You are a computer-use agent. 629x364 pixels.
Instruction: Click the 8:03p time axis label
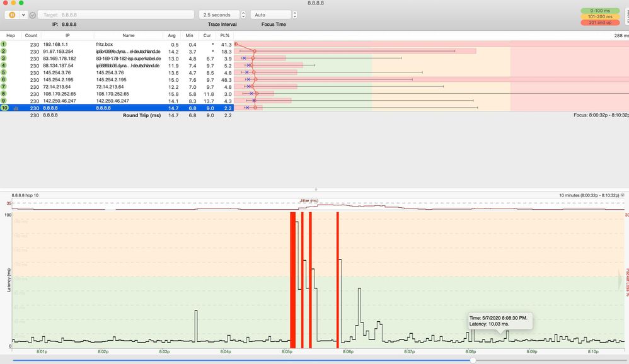click(164, 351)
